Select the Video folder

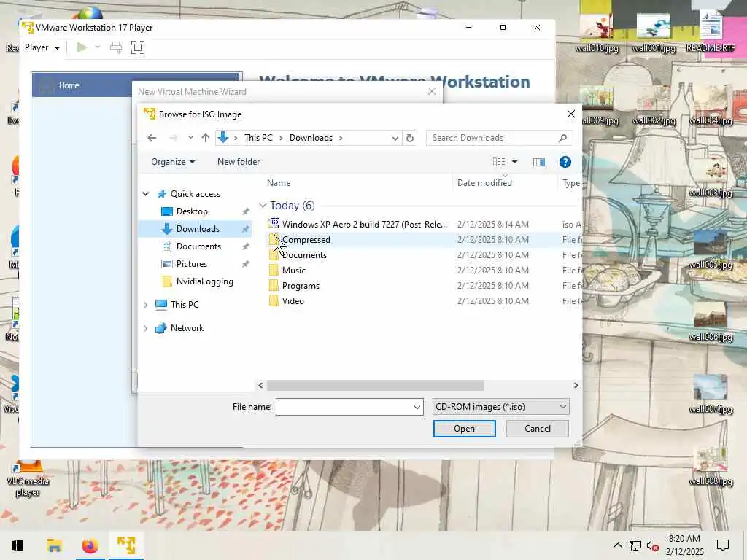(x=293, y=301)
